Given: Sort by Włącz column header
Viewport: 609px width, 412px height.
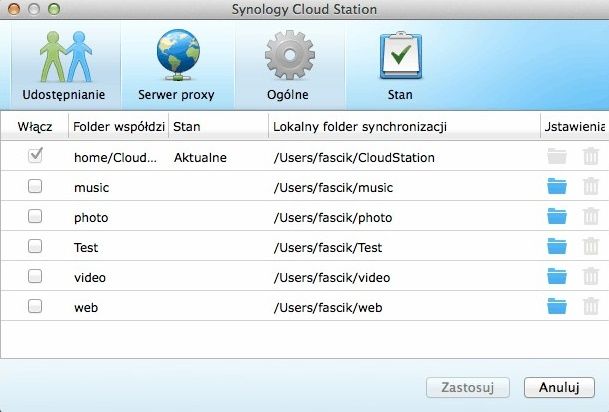Looking at the screenshot, I should coord(35,127).
